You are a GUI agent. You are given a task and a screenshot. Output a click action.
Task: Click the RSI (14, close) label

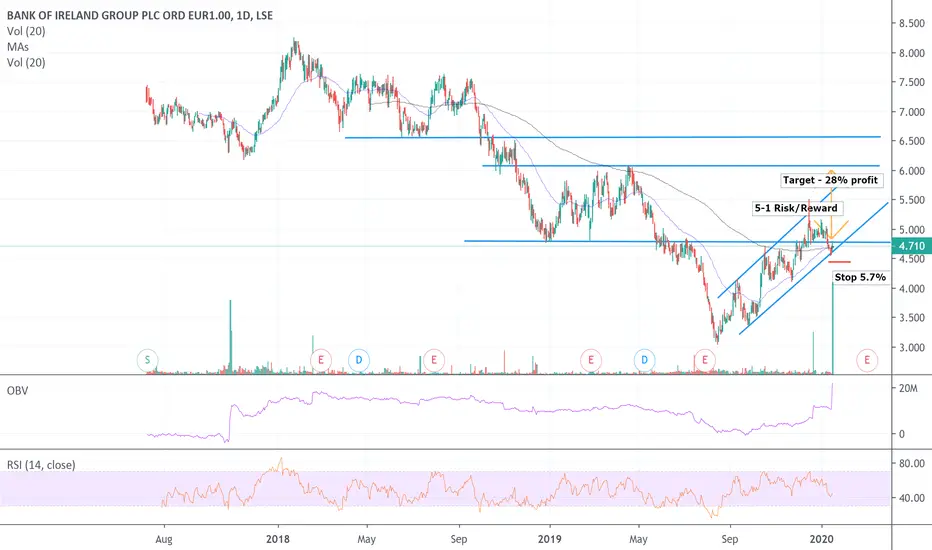click(41, 465)
